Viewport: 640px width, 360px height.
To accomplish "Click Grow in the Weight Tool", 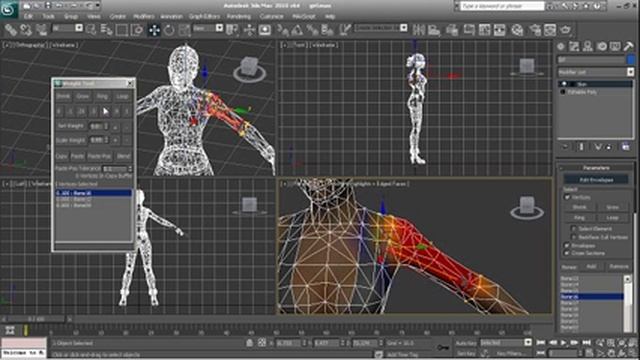I will [83, 96].
